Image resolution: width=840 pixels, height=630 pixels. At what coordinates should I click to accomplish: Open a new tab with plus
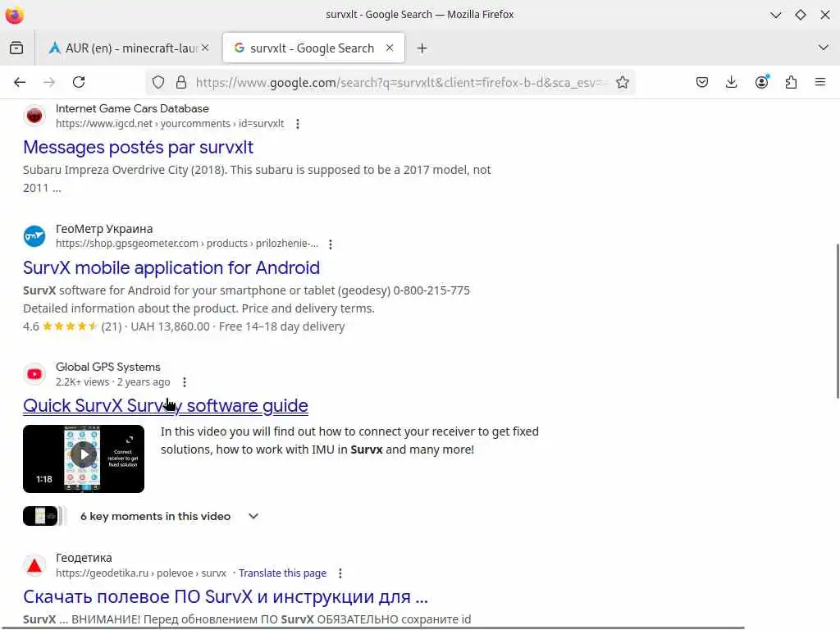(x=422, y=48)
